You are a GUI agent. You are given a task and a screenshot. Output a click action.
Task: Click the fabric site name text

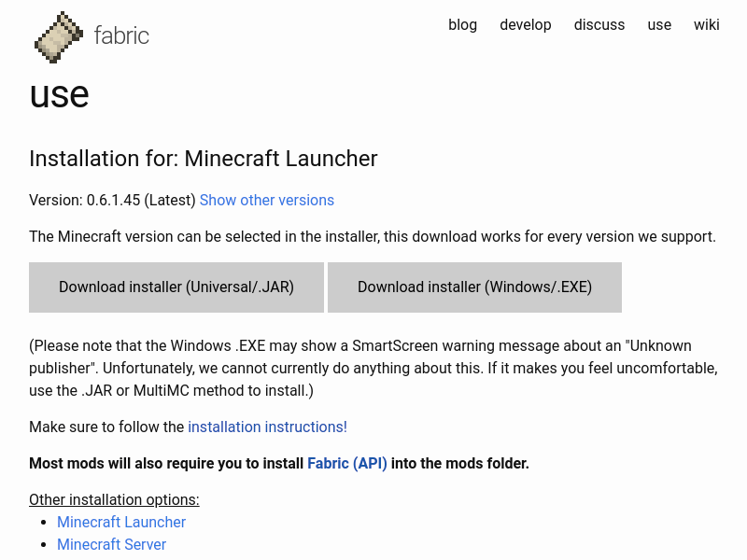[x=121, y=35]
